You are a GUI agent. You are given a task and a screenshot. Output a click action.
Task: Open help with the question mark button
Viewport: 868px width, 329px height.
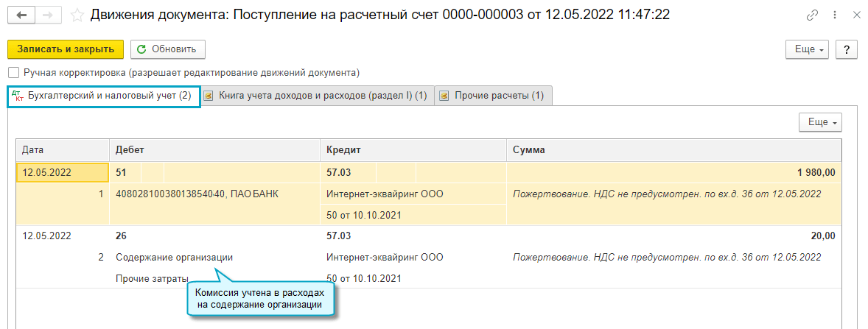point(847,49)
